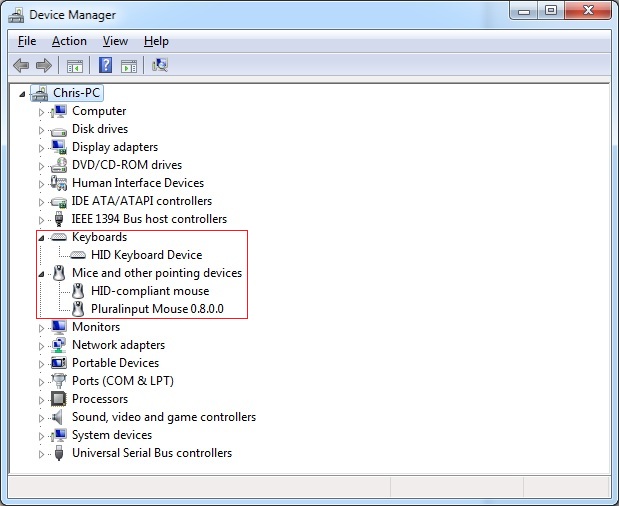Select HID Keyboard Device label

tap(146, 255)
